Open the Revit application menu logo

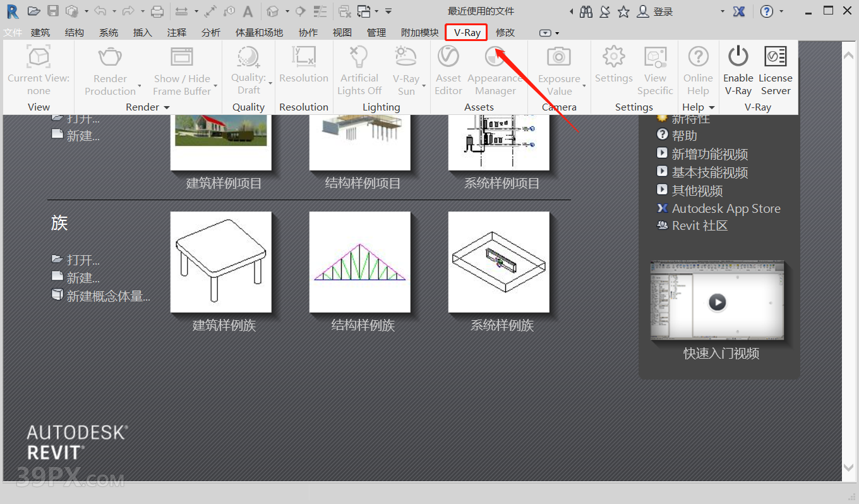(x=12, y=11)
